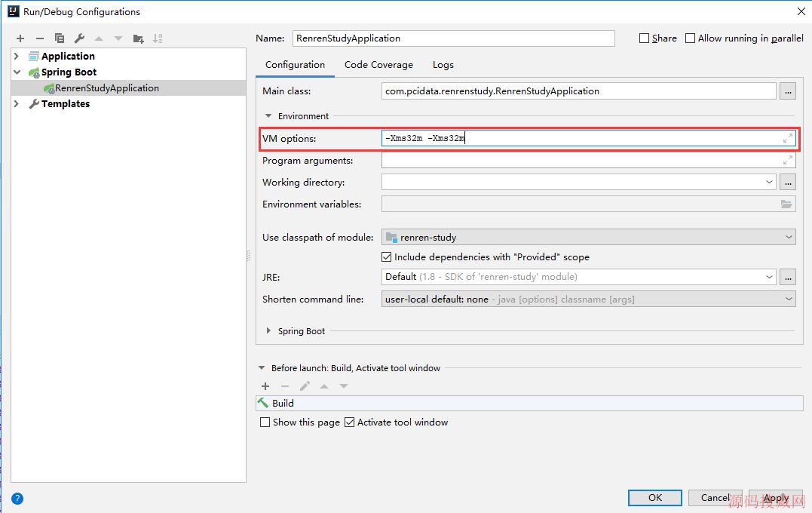812x513 pixels.
Task: Select RenrenStudyApplication in the tree
Action: click(x=107, y=88)
